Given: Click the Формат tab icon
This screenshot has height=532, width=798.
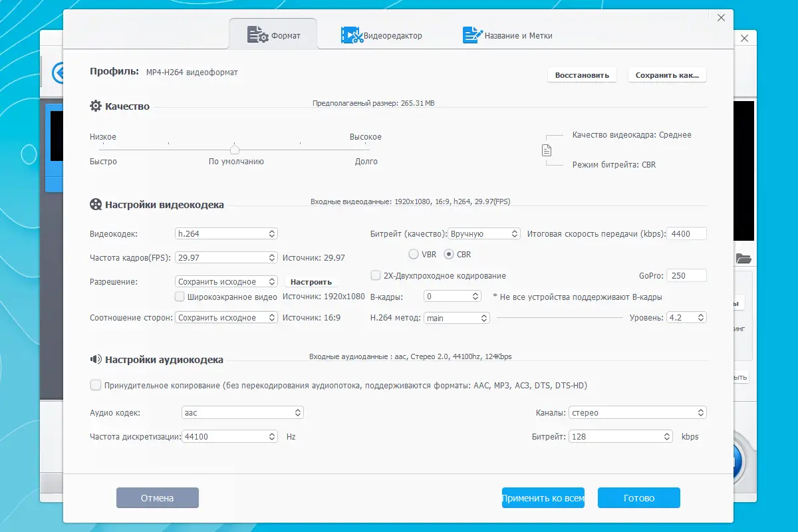Looking at the screenshot, I should (x=257, y=35).
